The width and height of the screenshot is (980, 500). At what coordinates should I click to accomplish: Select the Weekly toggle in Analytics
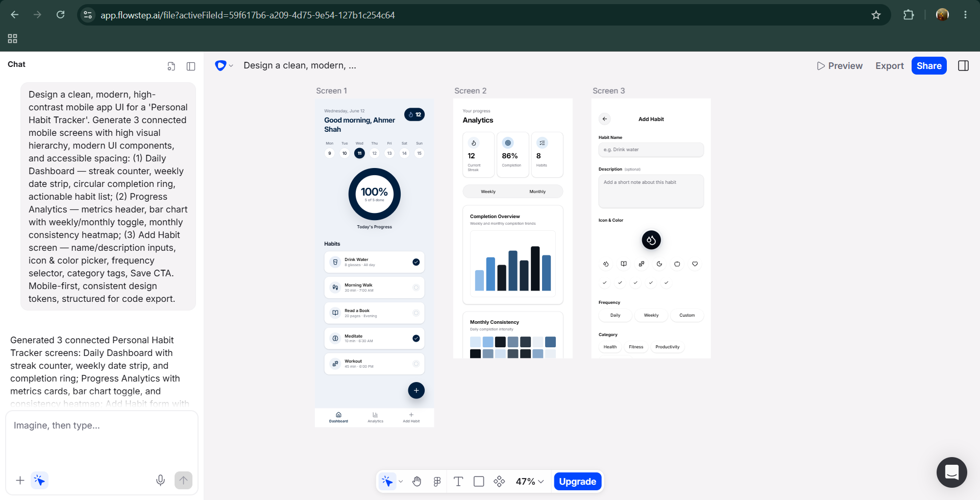pos(488,192)
